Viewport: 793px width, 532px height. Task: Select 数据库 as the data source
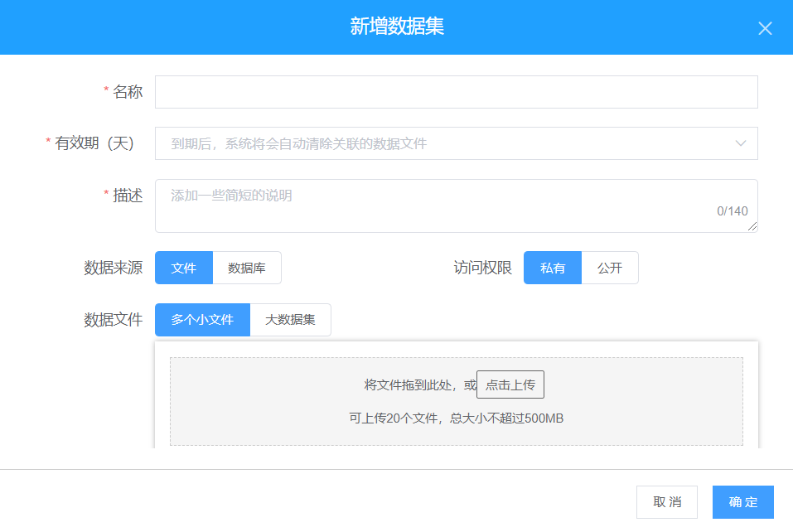[x=247, y=268]
